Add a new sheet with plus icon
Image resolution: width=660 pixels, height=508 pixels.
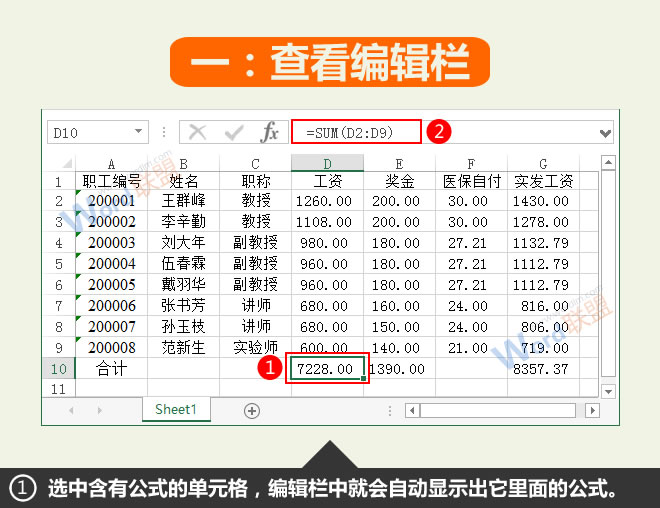point(252,410)
